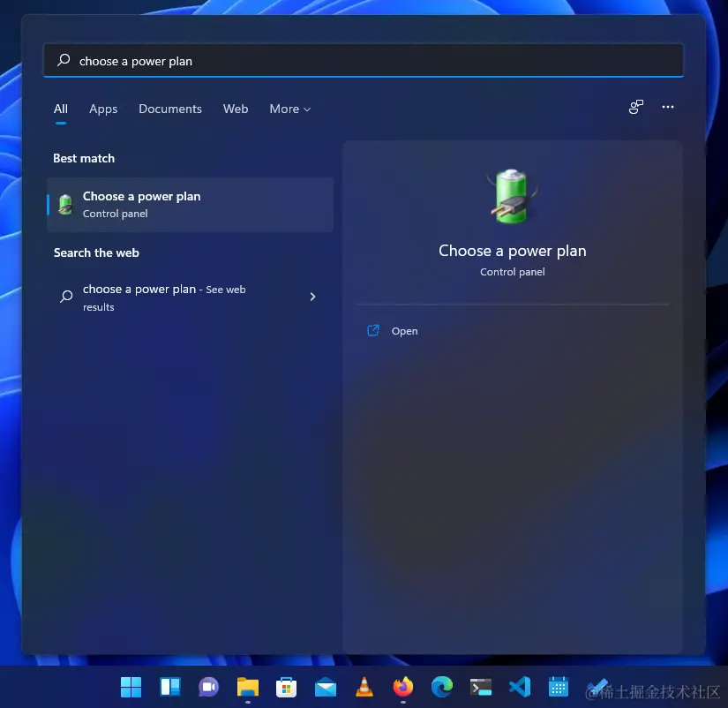
Task: Click the large battery icon in preview pane
Action: point(512,197)
